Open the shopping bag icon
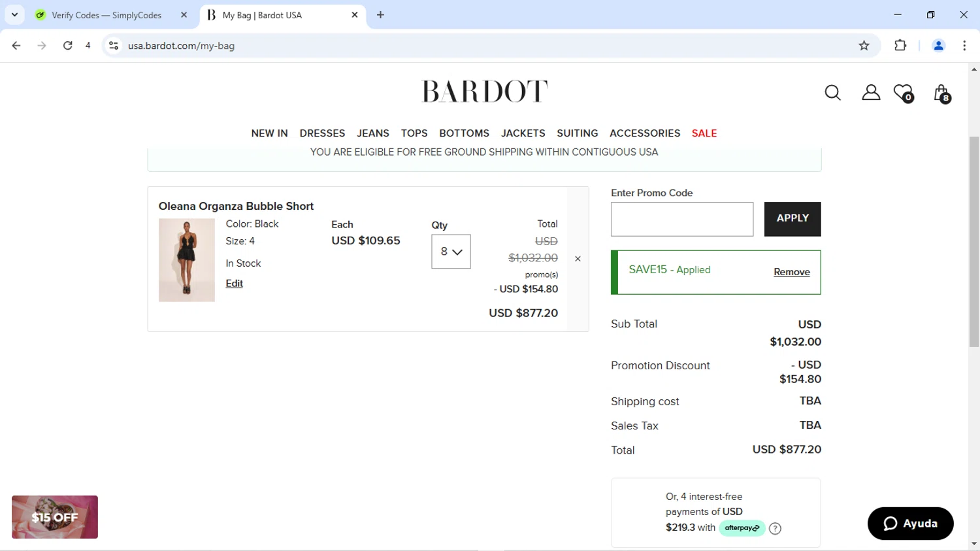Viewport: 980px width, 551px height. point(941,94)
